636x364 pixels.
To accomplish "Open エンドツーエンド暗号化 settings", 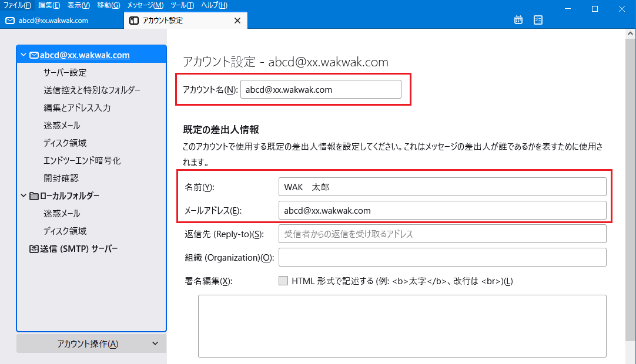I will click(x=82, y=160).
